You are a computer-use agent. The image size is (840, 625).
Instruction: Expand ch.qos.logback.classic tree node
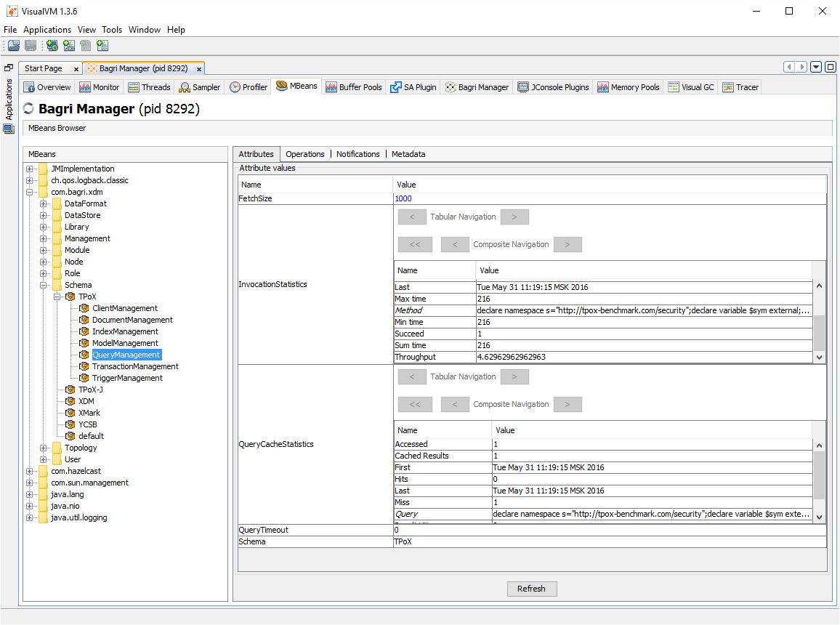coord(30,180)
